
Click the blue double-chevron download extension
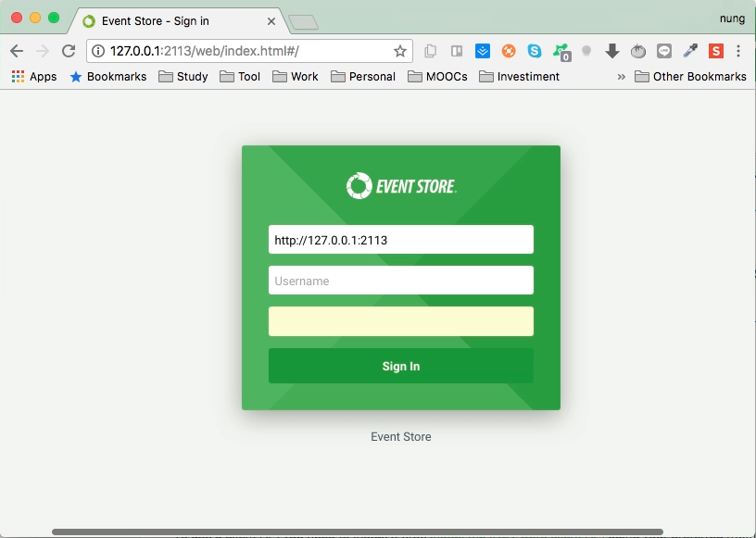(x=482, y=51)
